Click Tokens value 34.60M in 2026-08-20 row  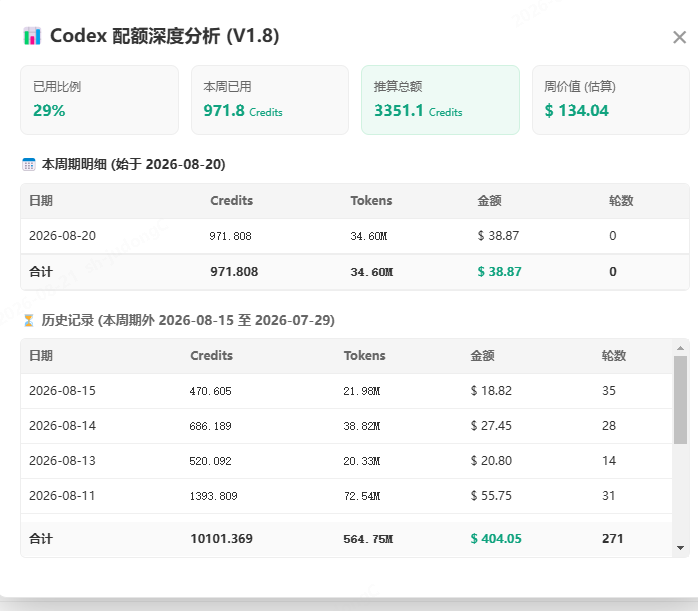pos(369,236)
